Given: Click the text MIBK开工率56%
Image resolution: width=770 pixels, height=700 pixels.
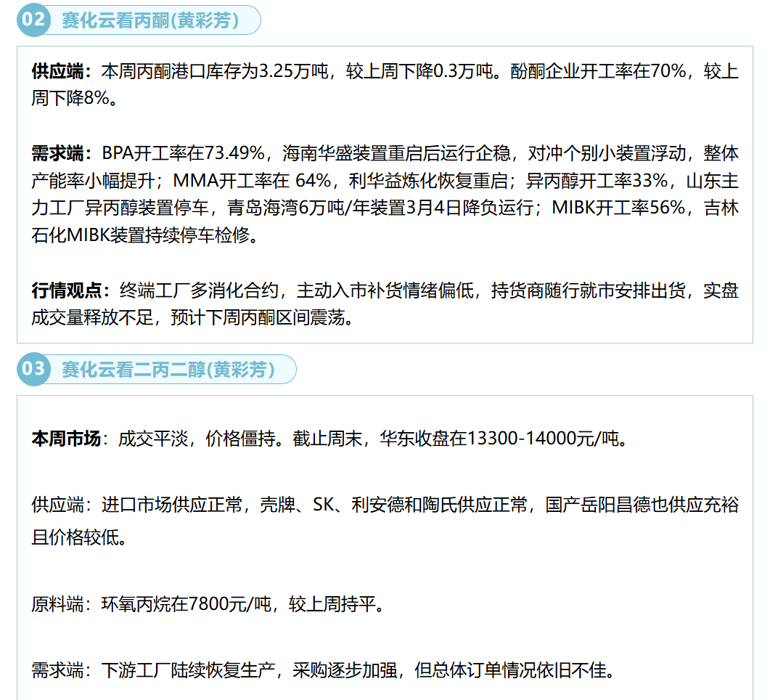Looking at the screenshot, I should [619, 208].
